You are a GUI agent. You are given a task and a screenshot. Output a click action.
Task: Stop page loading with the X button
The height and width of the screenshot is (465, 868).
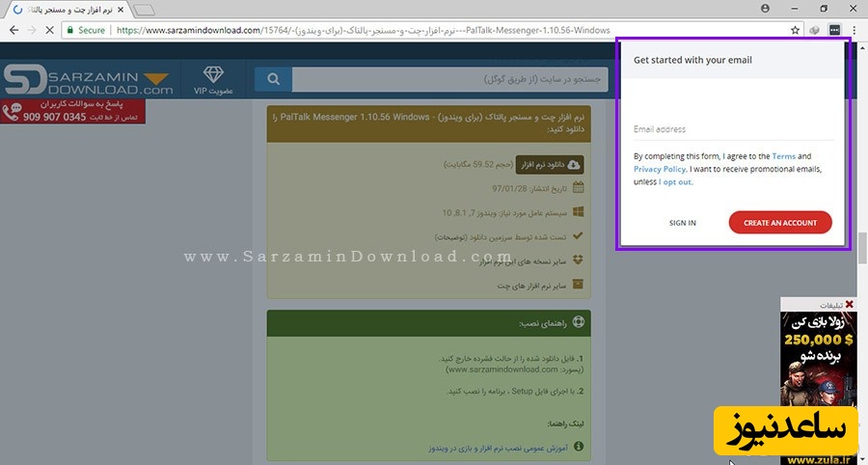pos(49,30)
